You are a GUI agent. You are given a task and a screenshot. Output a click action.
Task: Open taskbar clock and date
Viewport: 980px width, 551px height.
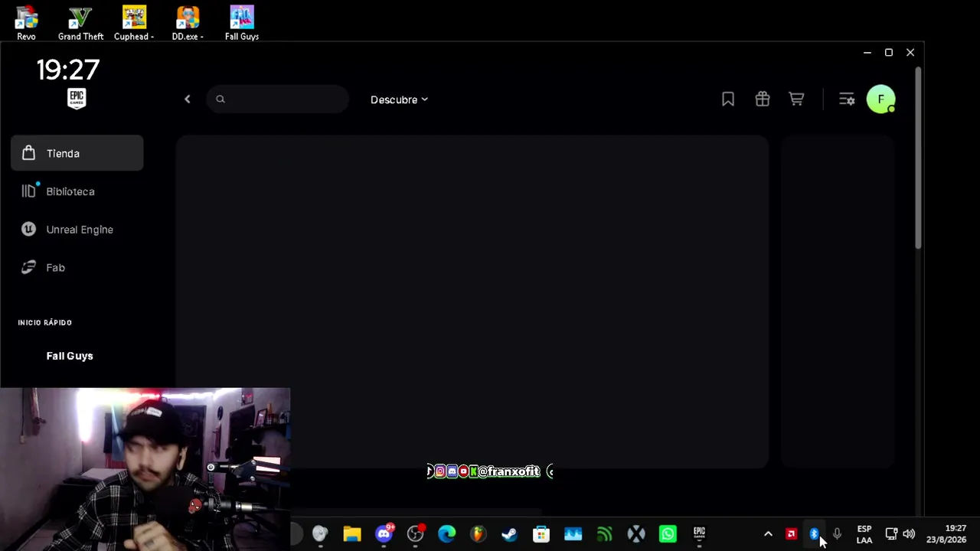[946, 534]
